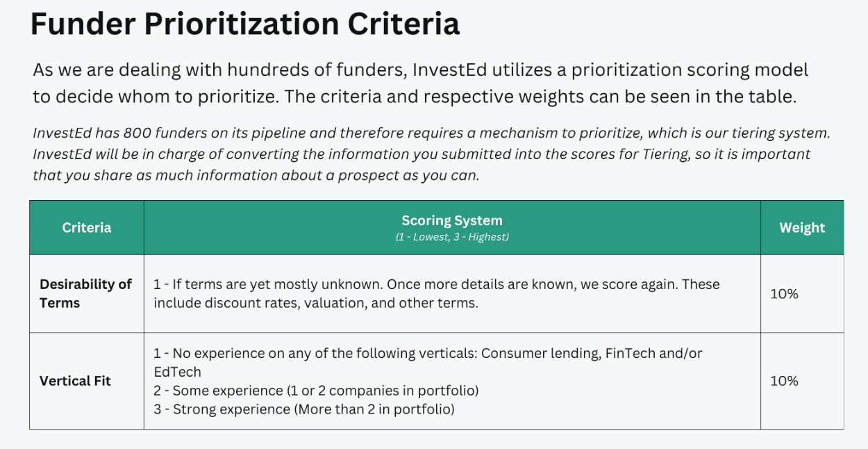Image resolution: width=868 pixels, height=449 pixels.
Task: Click the Weight column header
Action: pos(802,227)
